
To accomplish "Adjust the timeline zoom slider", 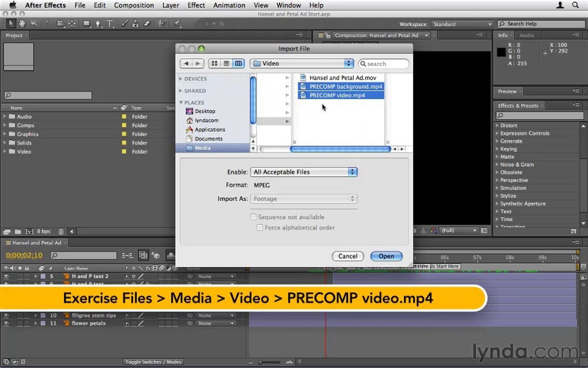I will coord(269,362).
